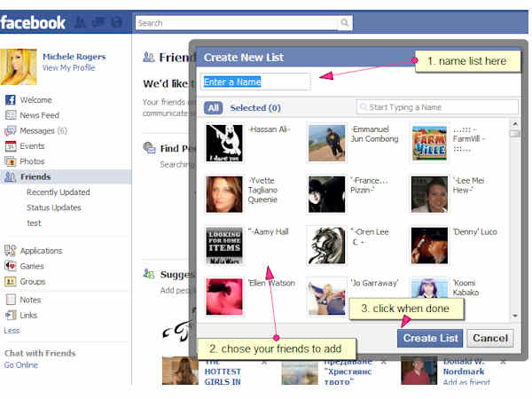
Task: Switch to the All tab
Action: (213, 108)
